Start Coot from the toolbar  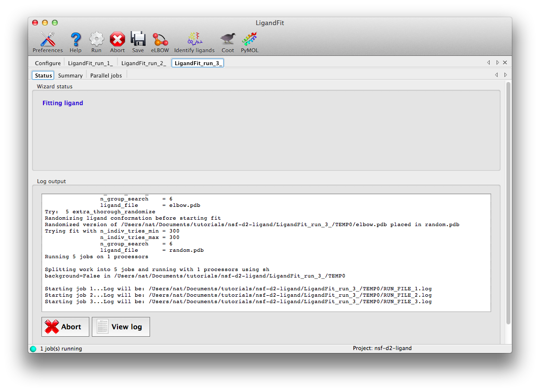(x=227, y=39)
